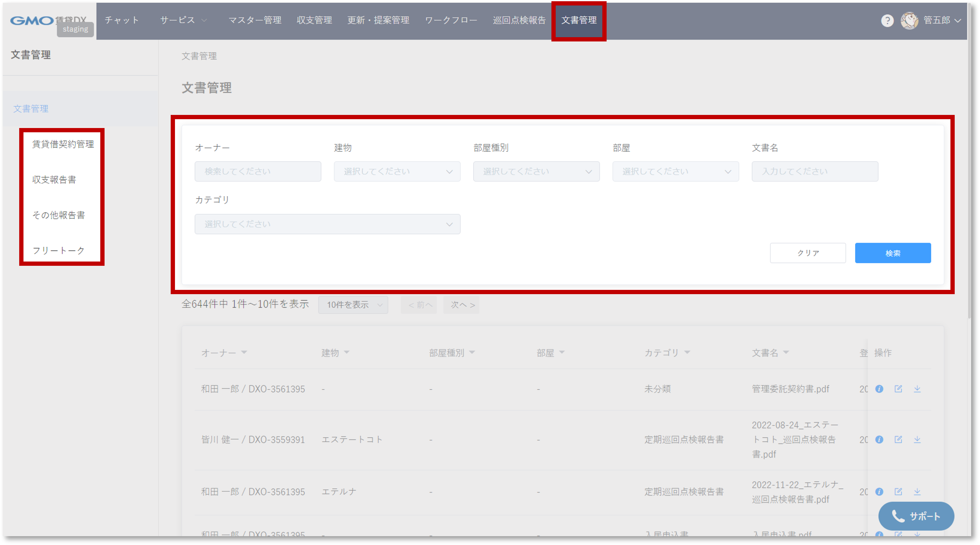This screenshot has width=980, height=545.
Task: Expand the カテゴリ filter dropdown
Action: point(327,224)
